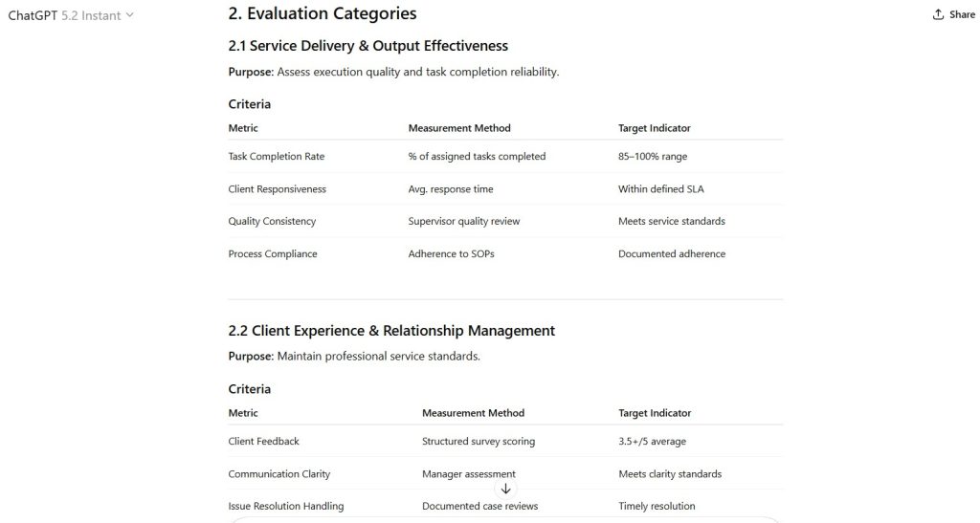The image size is (980, 523).
Task: Click the "2. Evaluation Categories" heading
Action: [x=323, y=13]
